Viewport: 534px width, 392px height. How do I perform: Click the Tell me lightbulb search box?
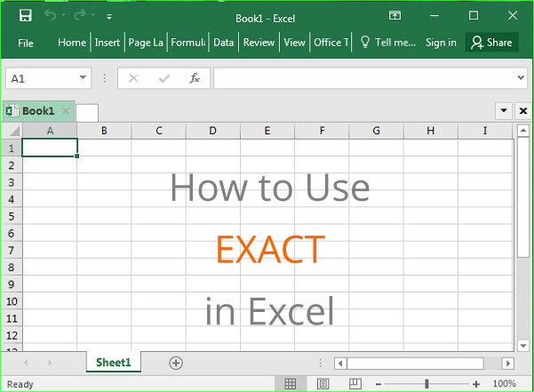pos(388,43)
